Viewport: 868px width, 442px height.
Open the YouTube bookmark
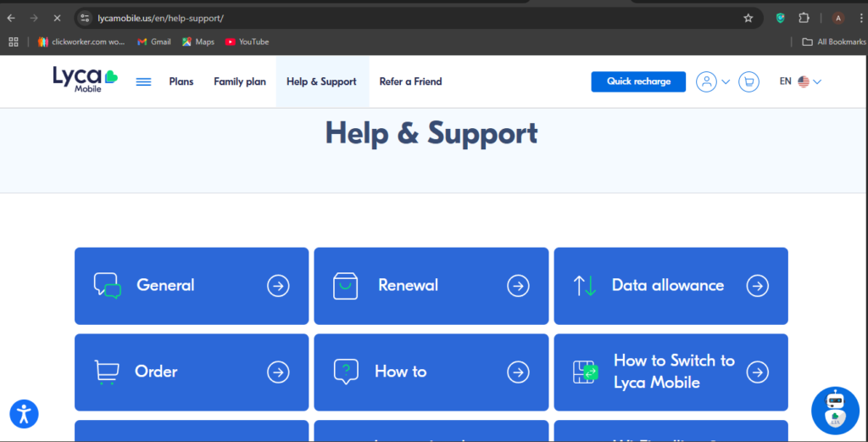[x=247, y=42]
